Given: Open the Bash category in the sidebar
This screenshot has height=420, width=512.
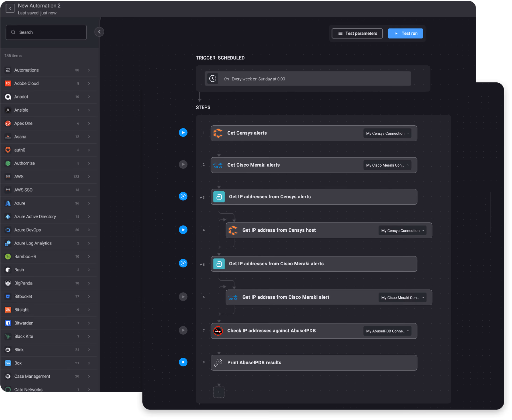Looking at the screenshot, I should (x=49, y=270).
